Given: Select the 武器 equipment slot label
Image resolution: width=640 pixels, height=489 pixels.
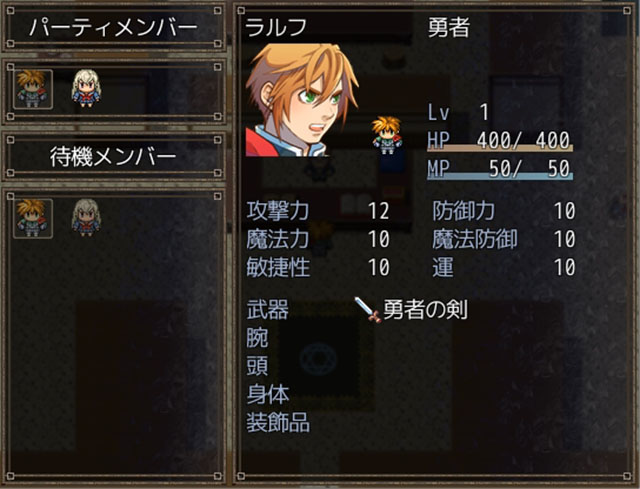Looking at the screenshot, I should click(268, 310).
